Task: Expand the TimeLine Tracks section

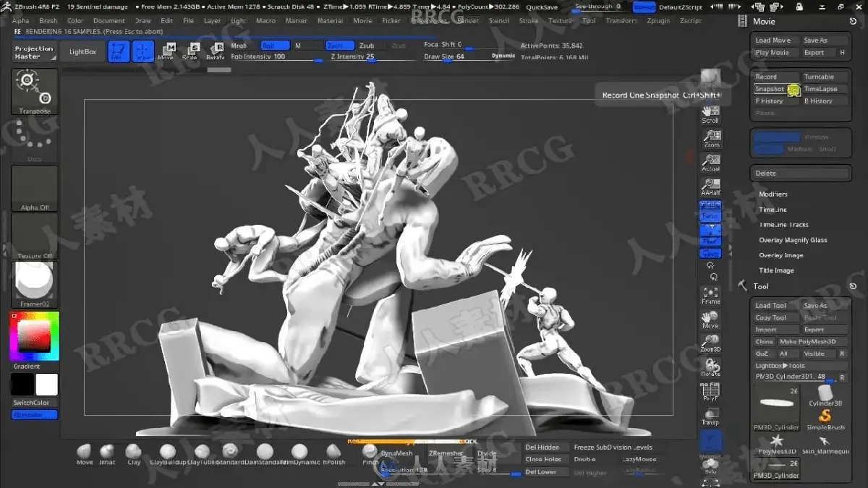Action: point(783,225)
